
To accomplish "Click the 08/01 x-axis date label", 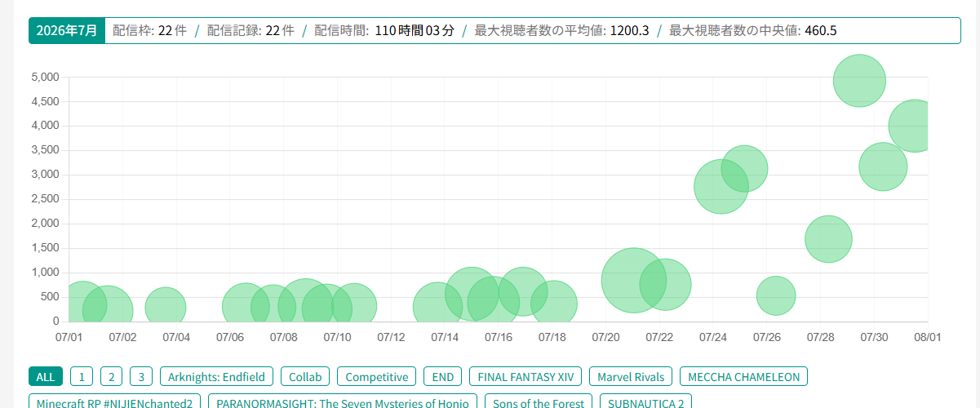I will point(927,336).
